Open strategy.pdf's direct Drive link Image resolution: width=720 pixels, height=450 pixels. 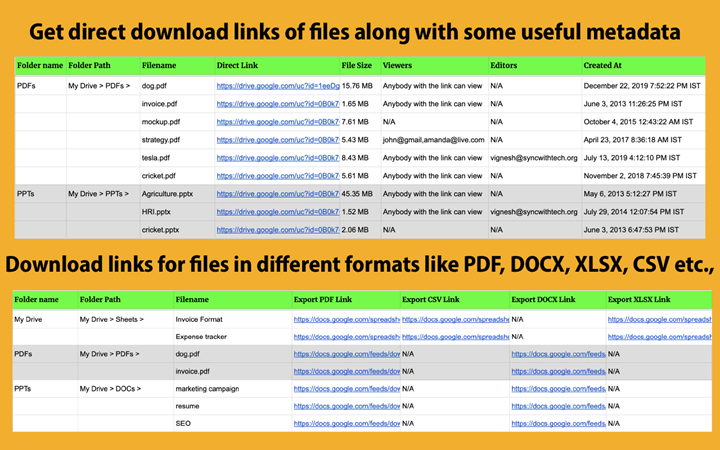click(278, 140)
